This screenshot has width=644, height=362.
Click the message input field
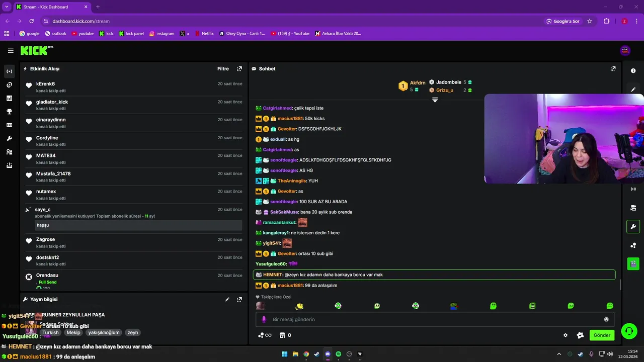pos(435,319)
